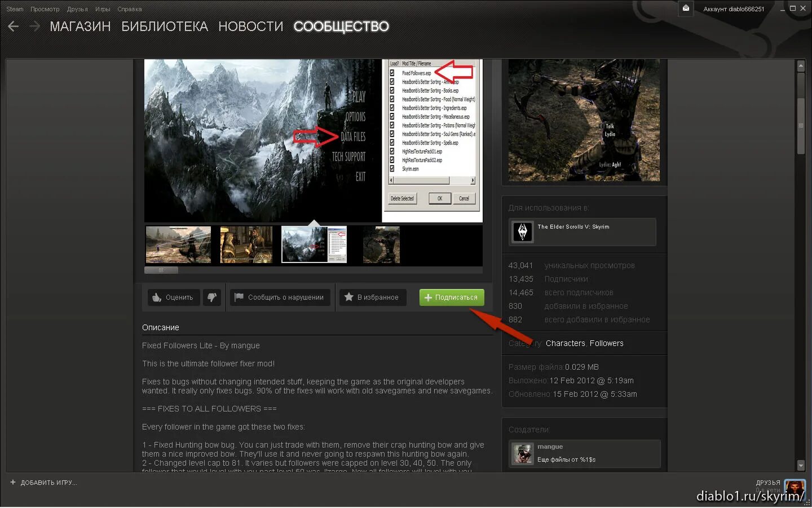Open the Игры menu
The width and height of the screenshot is (812, 508).
pos(103,9)
